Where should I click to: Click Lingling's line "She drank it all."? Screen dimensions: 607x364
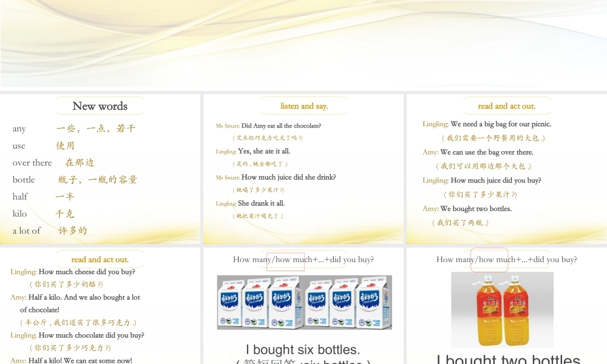pos(261,203)
